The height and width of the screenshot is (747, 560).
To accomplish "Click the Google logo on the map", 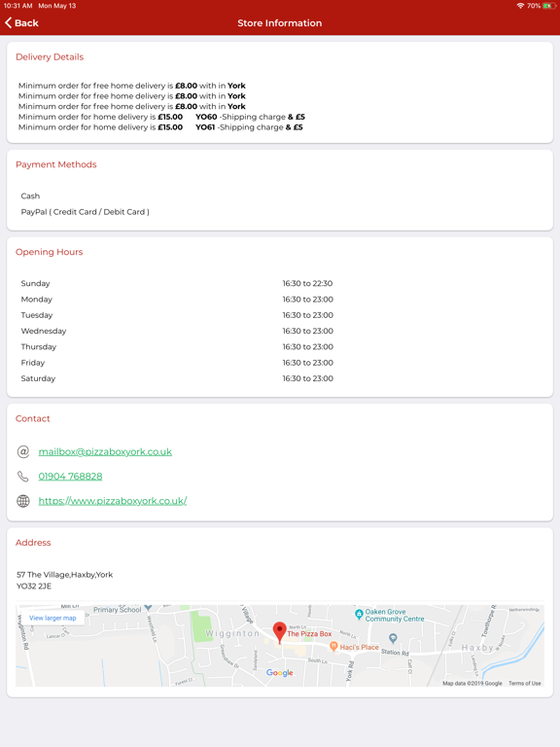I will tap(280, 673).
